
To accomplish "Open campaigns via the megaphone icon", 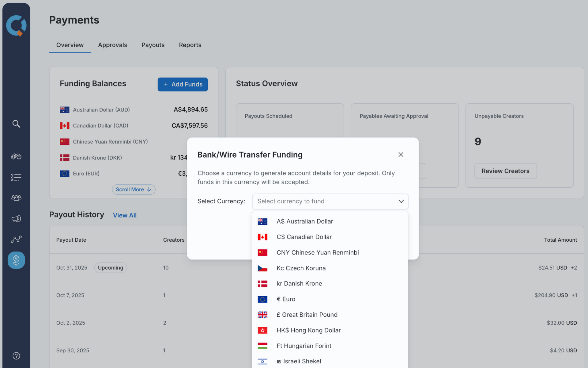I will pos(16,219).
